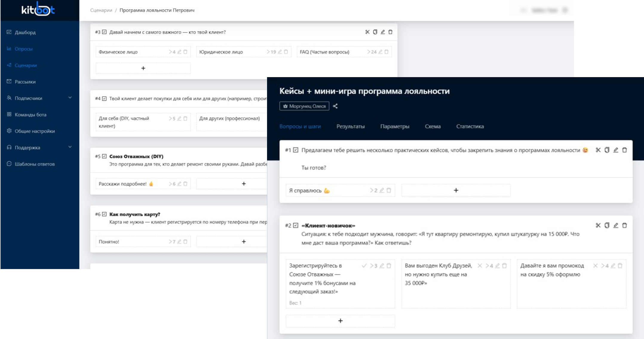The image size is (644, 339).
Task: Click the copy icon on step #3
Action: click(x=375, y=32)
